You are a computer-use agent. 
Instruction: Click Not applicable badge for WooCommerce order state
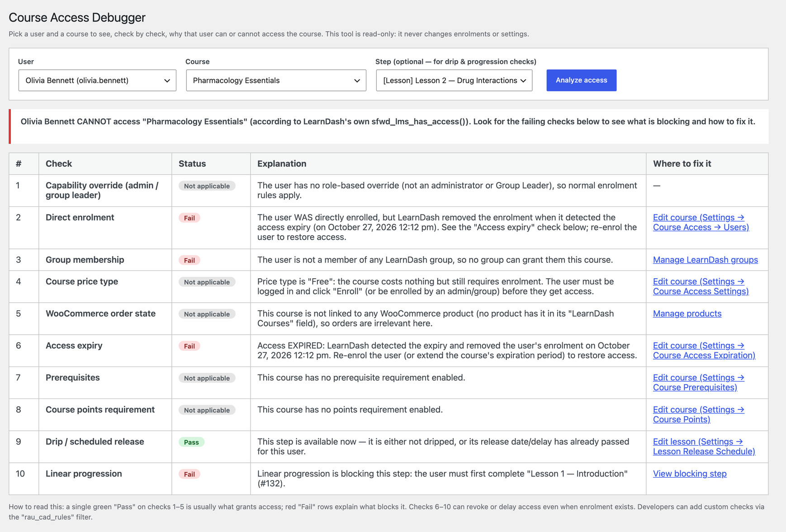pos(207,314)
